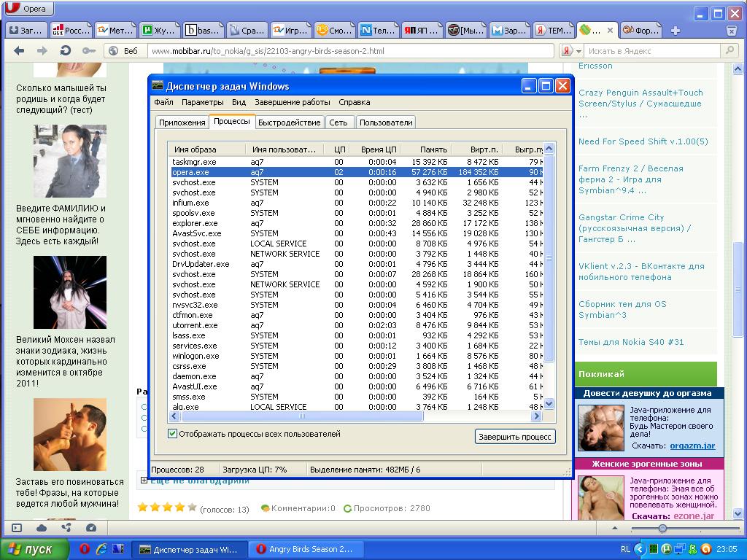Click the Opera back navigation arrow
This screenshot has width=747, height=560.
tap(19, 50)
